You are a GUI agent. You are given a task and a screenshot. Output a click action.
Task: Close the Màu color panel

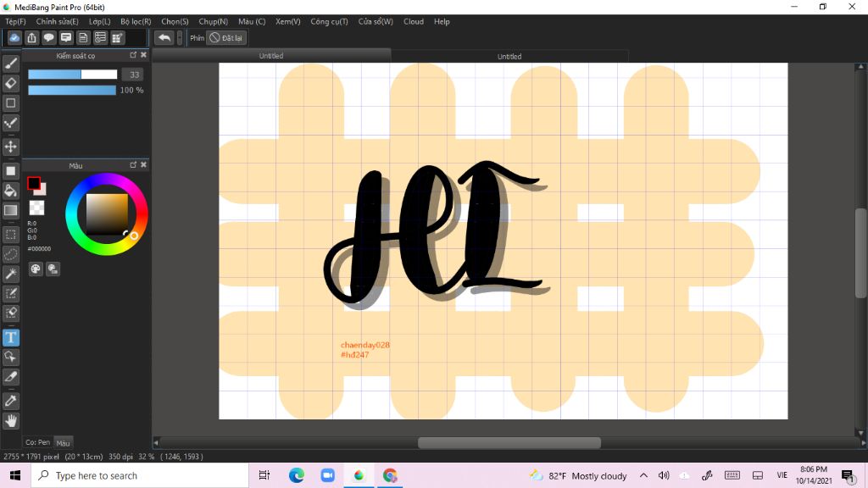point(144,165)
